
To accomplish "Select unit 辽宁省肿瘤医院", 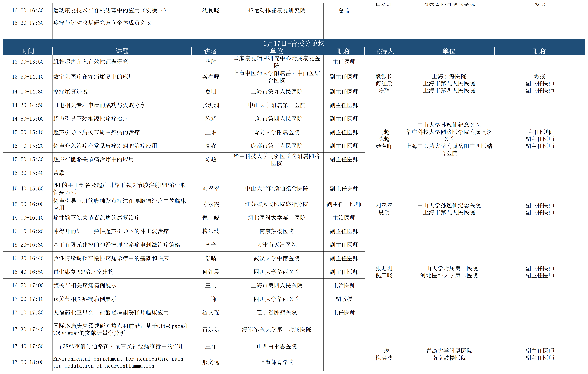I will click(x=277, y=312).
